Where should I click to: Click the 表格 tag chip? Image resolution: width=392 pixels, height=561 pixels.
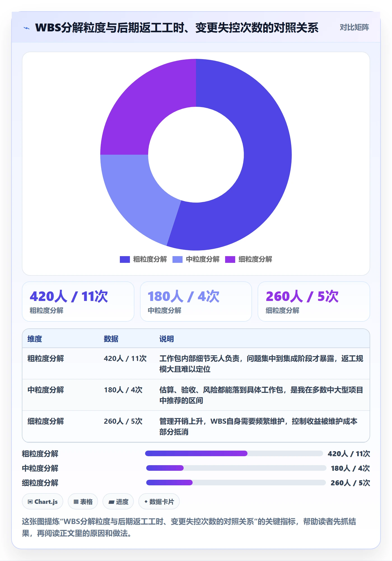(x=83, y=502)
